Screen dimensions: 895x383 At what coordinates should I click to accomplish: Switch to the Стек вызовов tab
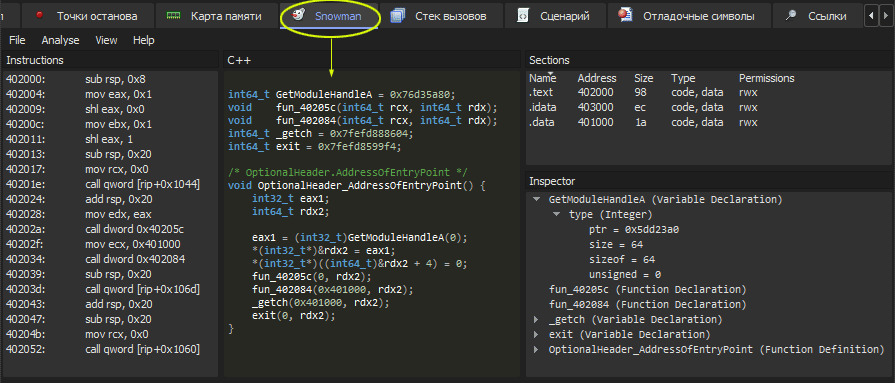click(441, 16)
